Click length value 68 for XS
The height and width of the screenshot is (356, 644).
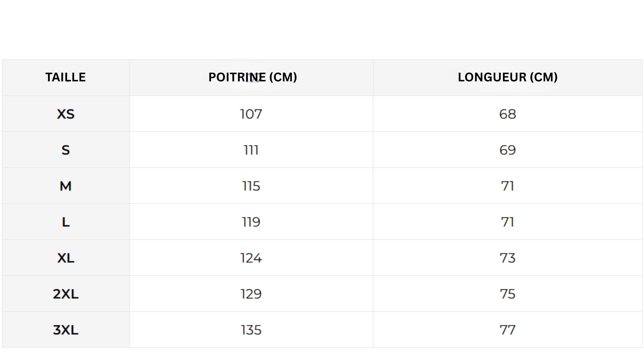[x=508, y=114]
